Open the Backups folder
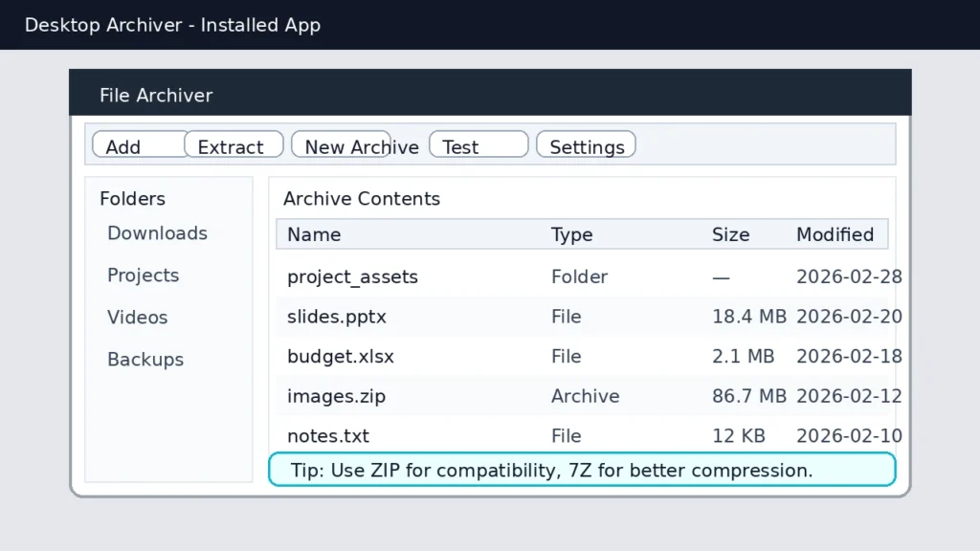 145,360
